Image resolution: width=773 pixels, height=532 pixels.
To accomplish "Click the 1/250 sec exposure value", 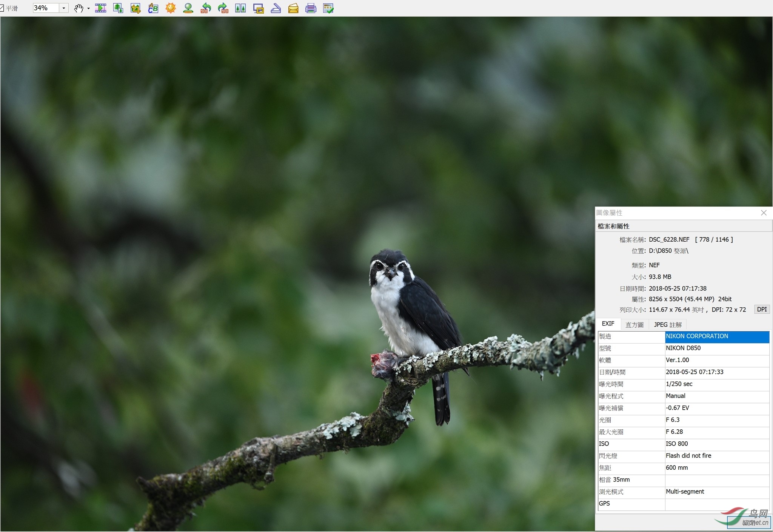I will (x=679, y=384).
